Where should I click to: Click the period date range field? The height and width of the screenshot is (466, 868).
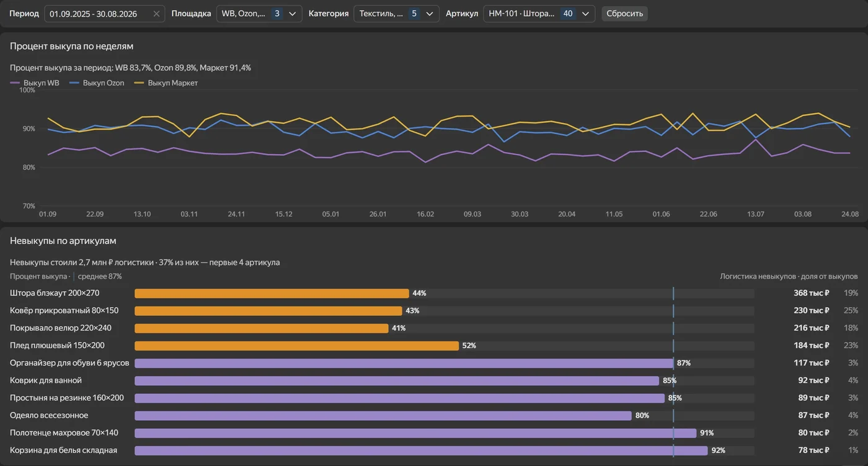click(x=105, y=14)
